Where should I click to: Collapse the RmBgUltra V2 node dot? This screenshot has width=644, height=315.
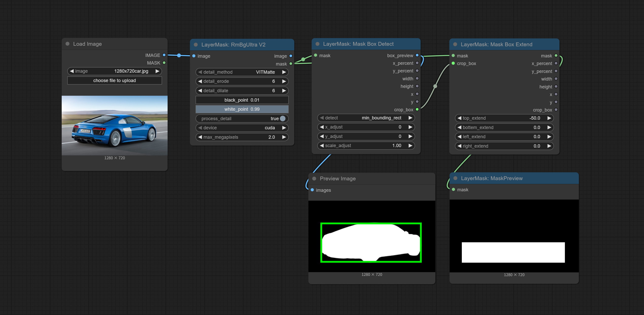[x=196, y=45]
